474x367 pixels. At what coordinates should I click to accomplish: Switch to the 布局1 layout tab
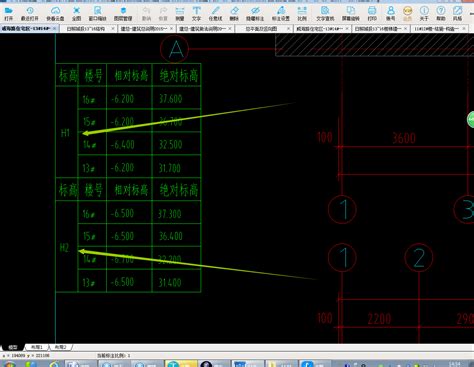click(37, 347)
